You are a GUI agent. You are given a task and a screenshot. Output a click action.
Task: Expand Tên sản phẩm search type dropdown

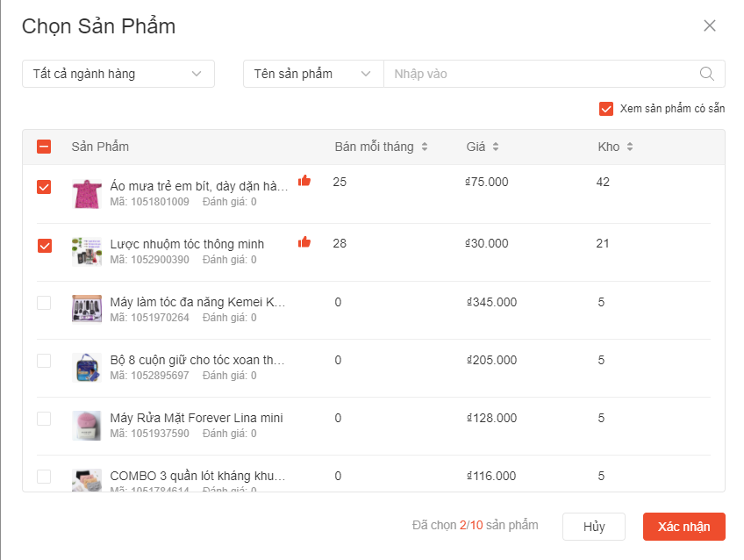[313, 74]
